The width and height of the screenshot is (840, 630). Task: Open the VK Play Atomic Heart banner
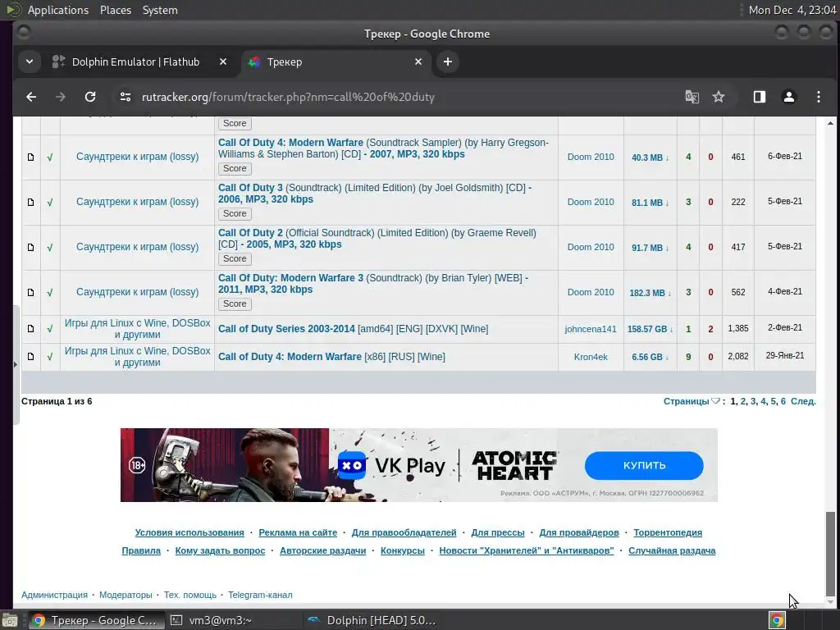click(419, 465)
